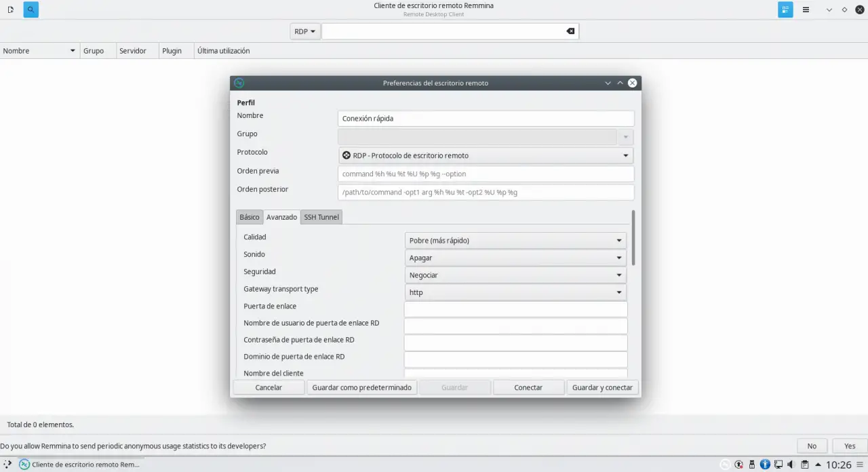Screen dimensions: 868x472
Task: Switch the main window list view toggle
Action: click(785, 9)
